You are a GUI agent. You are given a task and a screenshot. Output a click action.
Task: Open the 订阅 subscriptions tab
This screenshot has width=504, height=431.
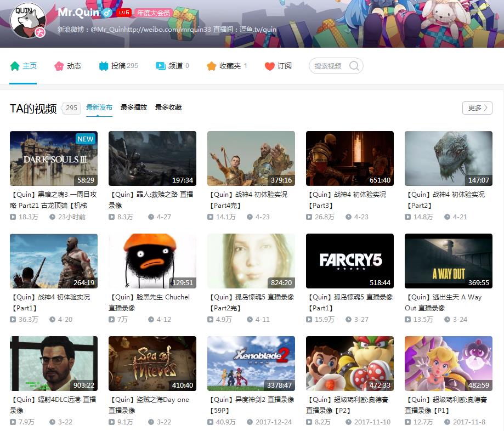[x=278, y=66]
